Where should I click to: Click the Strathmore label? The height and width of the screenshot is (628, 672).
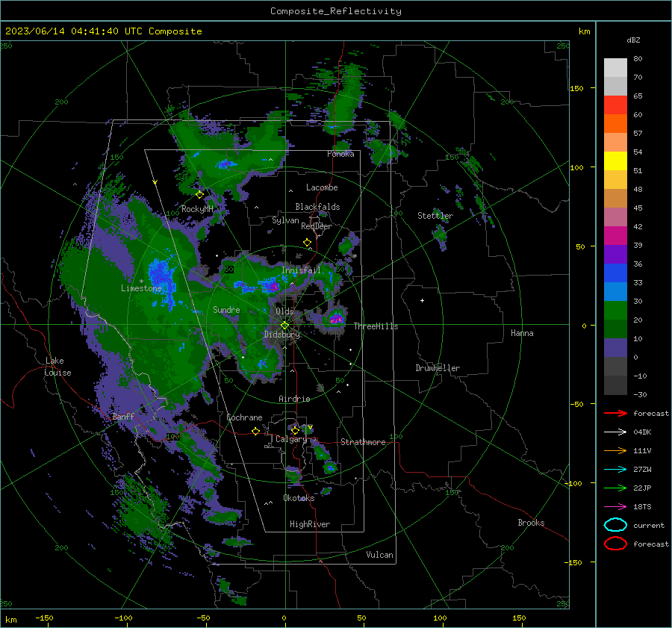click(x=363, y=442)
